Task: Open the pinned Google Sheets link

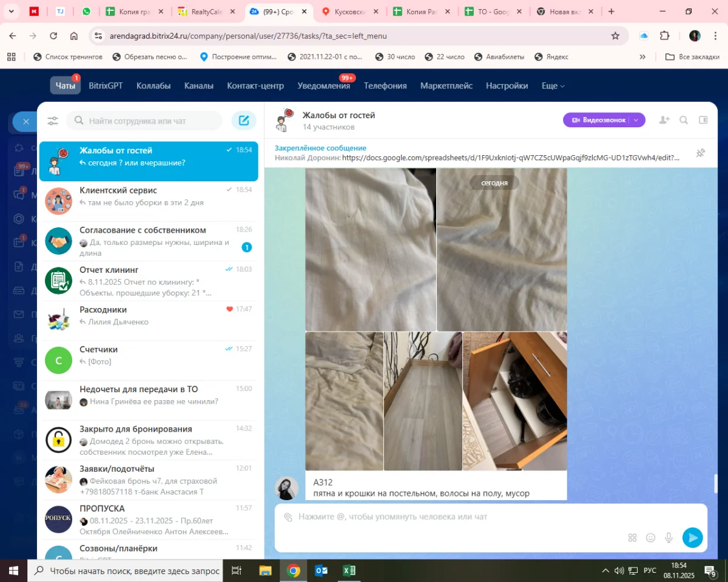Action: [x=510, y=158]
